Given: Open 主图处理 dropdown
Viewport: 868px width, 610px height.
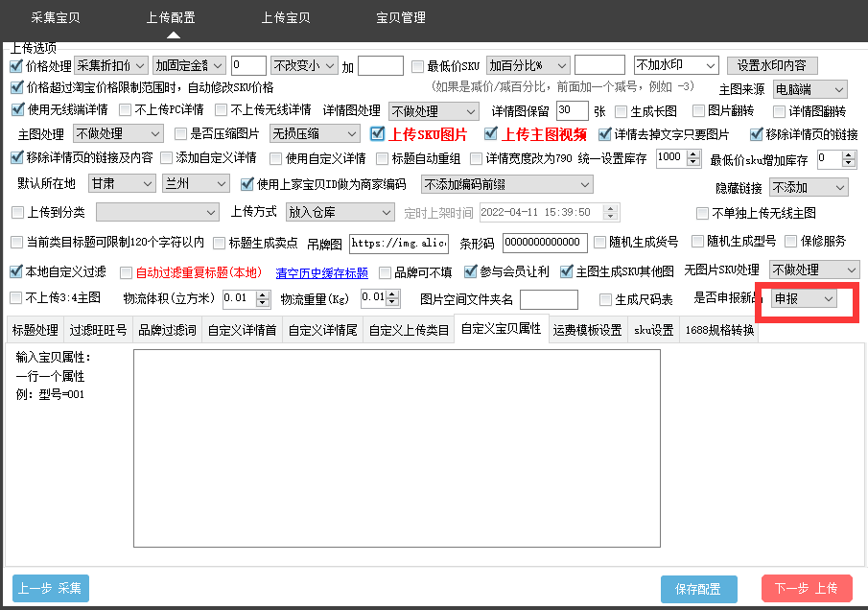Looking at the screenshot, I should 118,133.
